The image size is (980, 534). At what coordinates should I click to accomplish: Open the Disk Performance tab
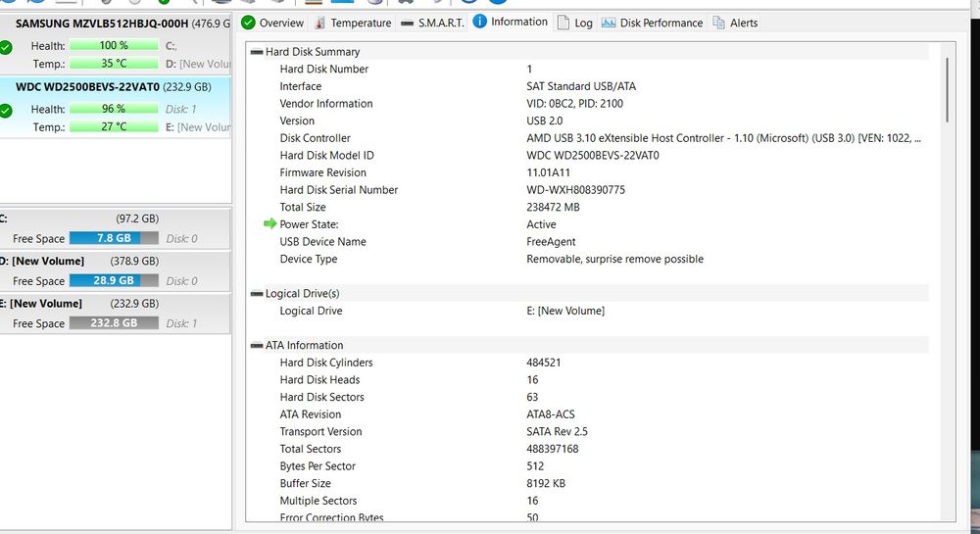click(652, 23)
